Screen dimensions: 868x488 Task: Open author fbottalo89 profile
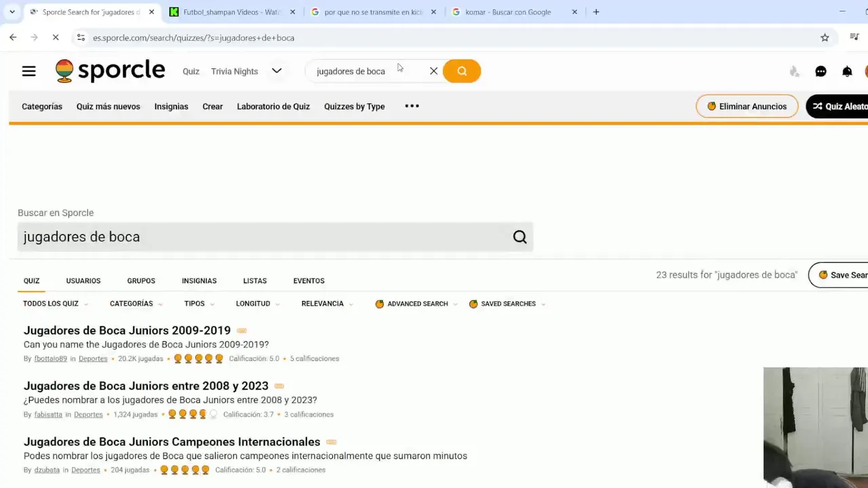coord(50,359)
